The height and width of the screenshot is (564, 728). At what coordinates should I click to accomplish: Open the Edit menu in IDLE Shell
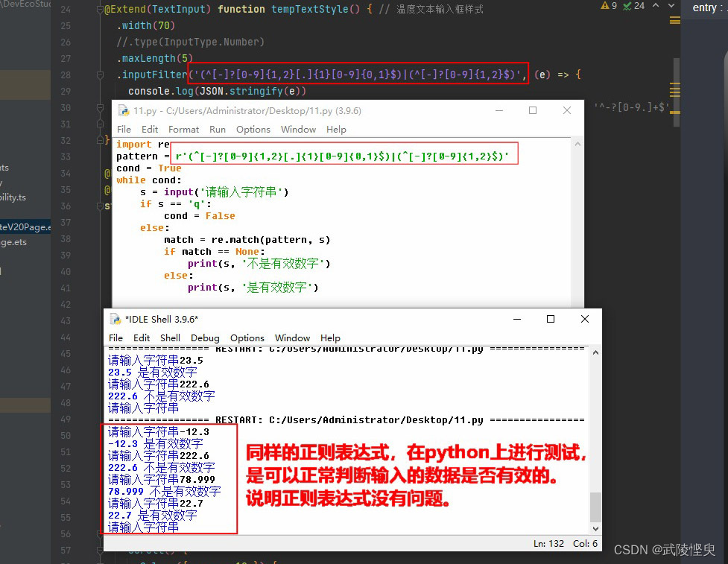pyautogui.click(x=142, y=338)
